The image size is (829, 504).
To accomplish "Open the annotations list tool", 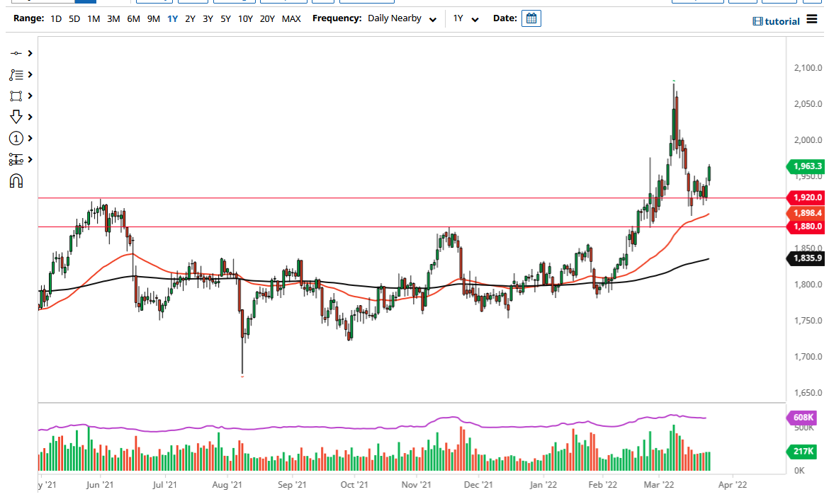I will pyautogui.click(x=16, y=74).
